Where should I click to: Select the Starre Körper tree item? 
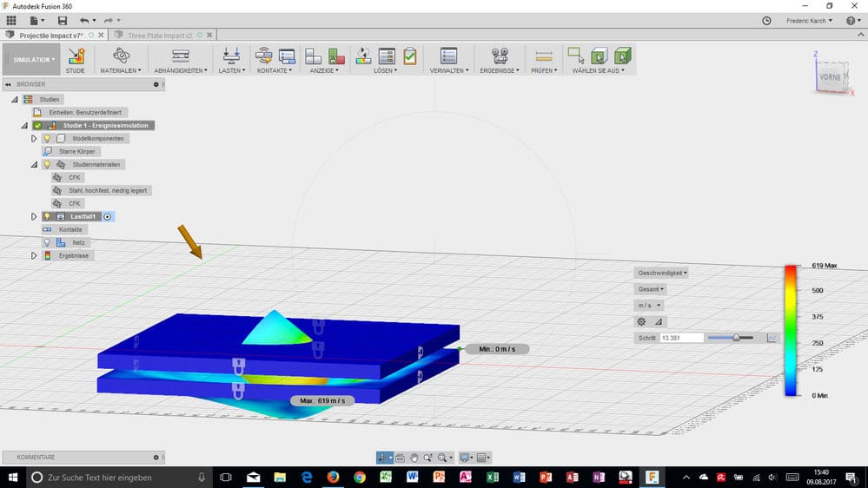(77, 152)
